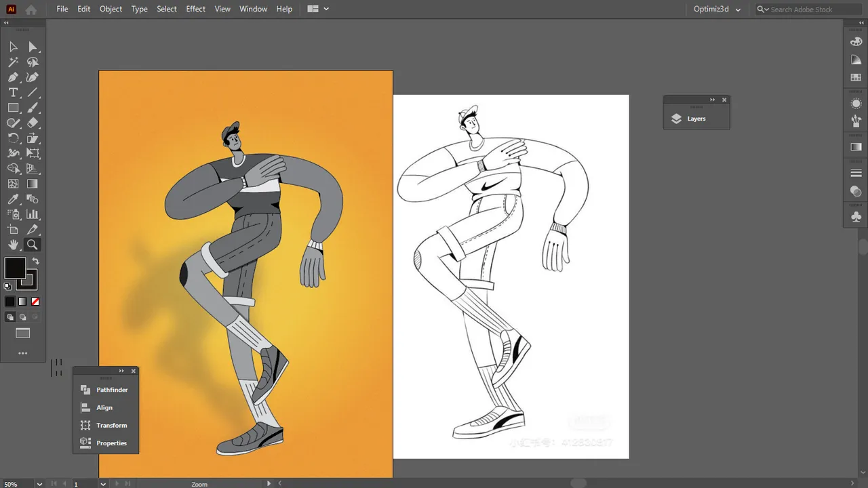The image size is (868, 488).
Task: Open the Arrange Documents dropdown
Action: coord(318,9)
